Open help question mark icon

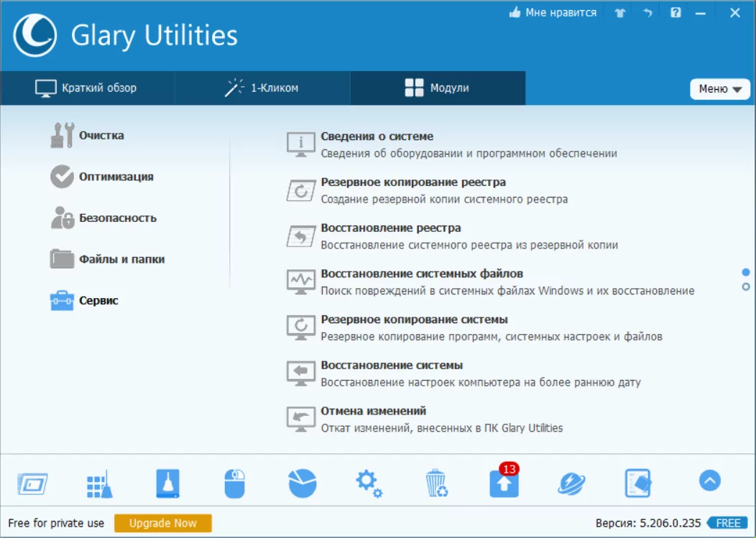[x=676, y=13]
